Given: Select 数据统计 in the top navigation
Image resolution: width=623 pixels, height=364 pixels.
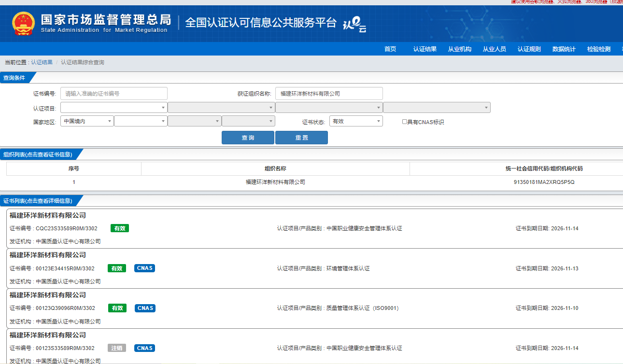Looking at the screenshot, I should (x=564, y=49).
